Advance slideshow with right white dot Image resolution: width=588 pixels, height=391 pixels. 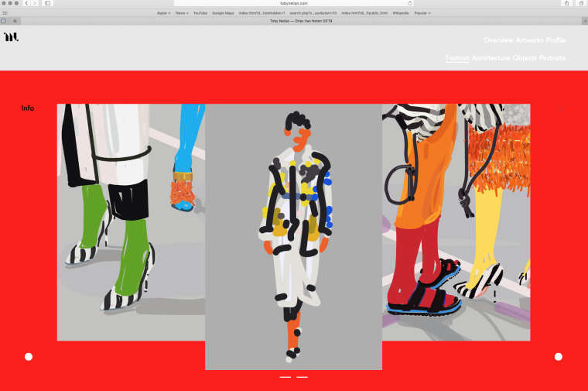[x=558, y=357]
